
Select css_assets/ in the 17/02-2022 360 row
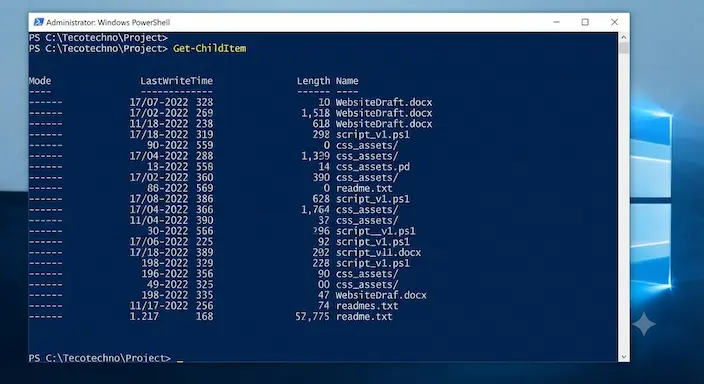(367, 178)
